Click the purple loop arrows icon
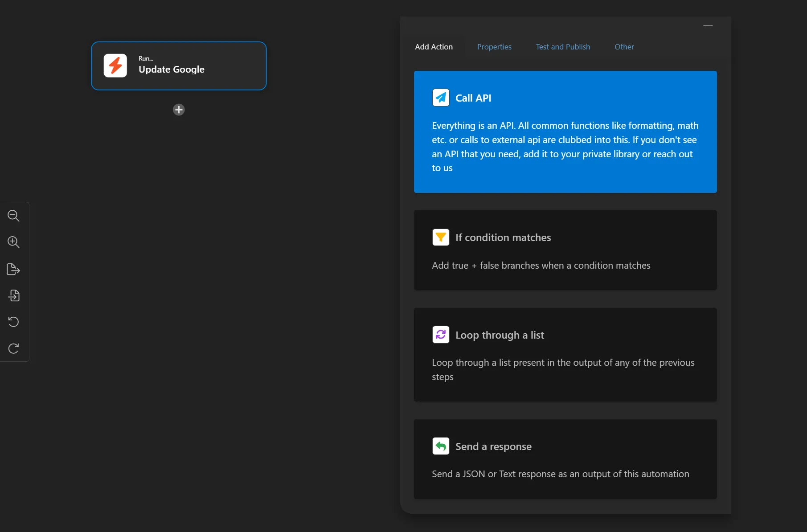 [x=441, y=335]
